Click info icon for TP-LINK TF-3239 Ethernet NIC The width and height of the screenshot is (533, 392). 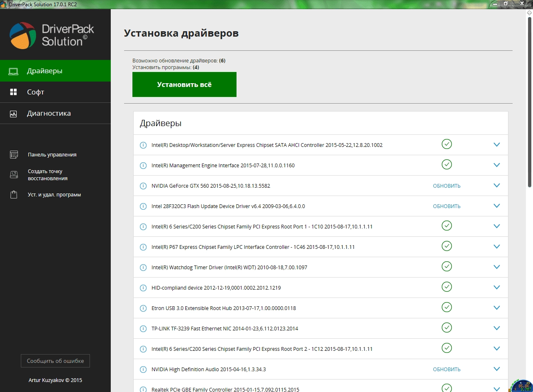click(143, 329)
